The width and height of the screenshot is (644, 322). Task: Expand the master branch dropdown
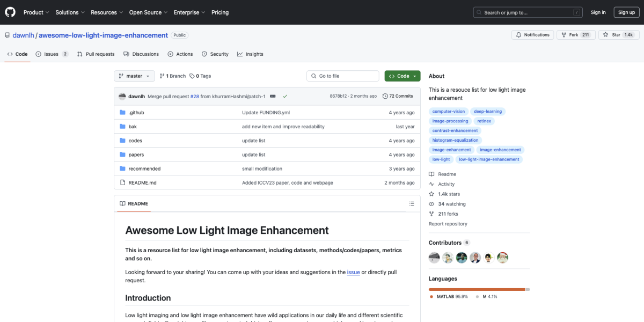134,76
